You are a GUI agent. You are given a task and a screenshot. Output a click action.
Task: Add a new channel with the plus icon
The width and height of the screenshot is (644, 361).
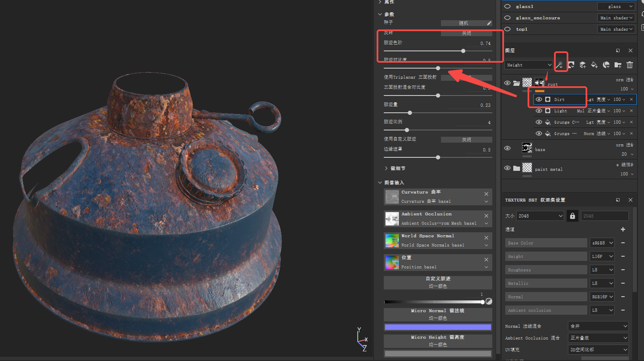(623, 229)
